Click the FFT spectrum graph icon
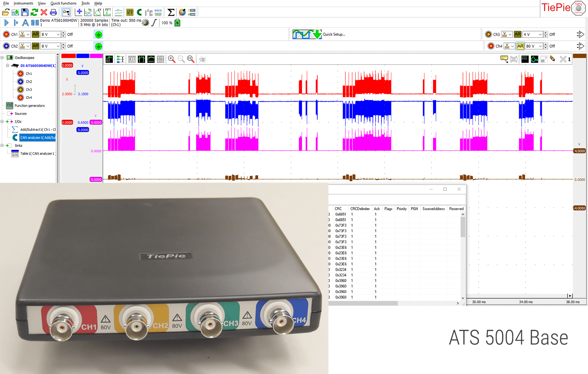The width and height of the screenshot is (588, 374). coord(107,12)
